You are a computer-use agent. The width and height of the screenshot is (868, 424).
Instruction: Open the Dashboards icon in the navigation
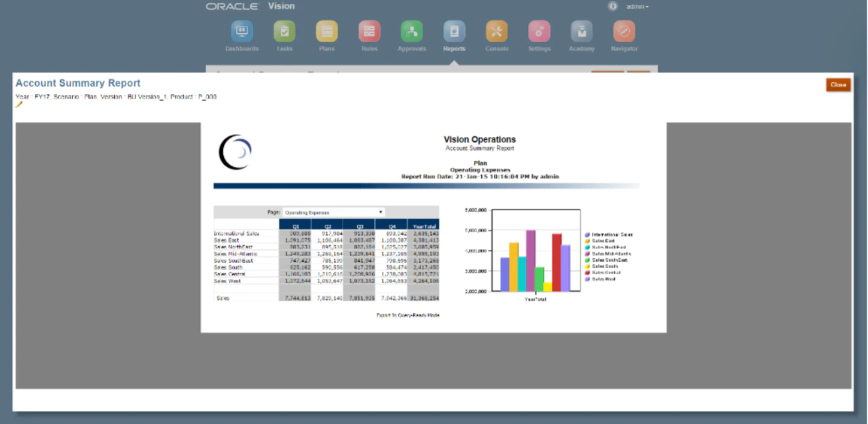pyautogui.click(x=242, y=31)
